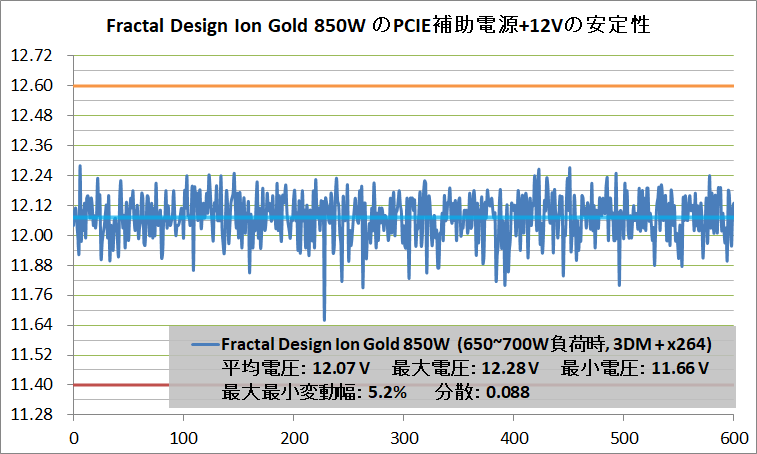Select y-axis label 12.12
Screen dimensions: 757x454
(31, 205)
